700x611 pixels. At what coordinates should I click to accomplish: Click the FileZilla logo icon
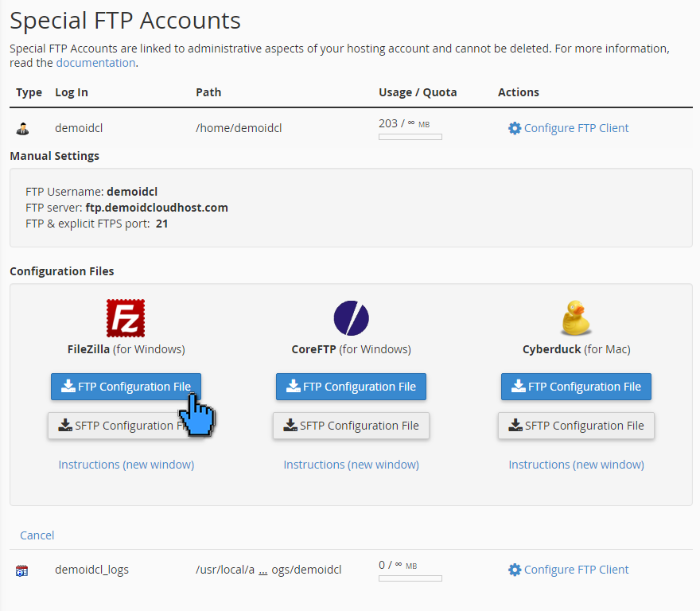(x=125, y=317)
